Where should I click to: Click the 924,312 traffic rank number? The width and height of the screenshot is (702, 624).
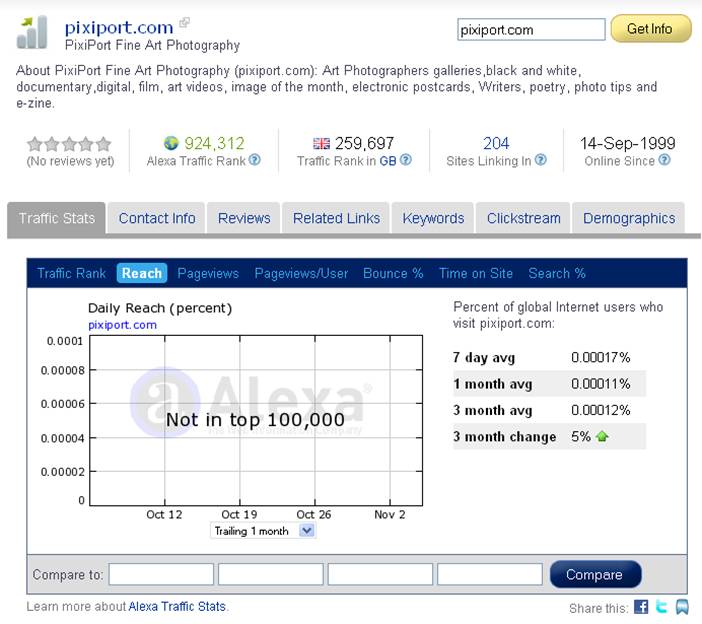(x=214, y=143)
